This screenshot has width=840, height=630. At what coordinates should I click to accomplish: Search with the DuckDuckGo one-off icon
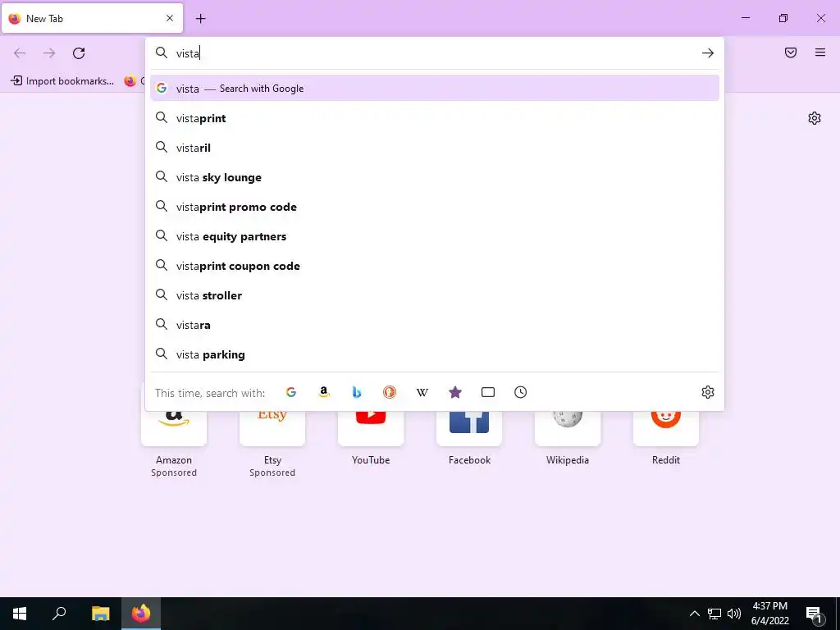click(390, 392)
